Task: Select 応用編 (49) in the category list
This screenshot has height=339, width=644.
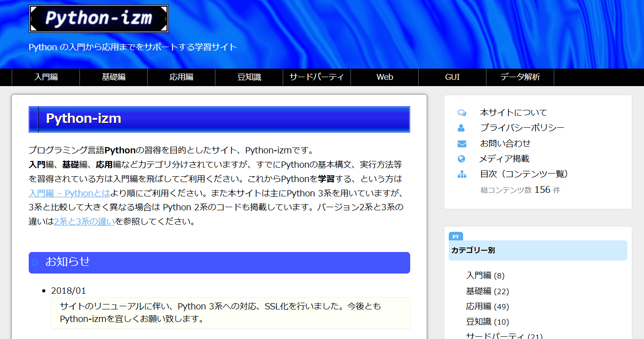Action: [x=487, y=307]
